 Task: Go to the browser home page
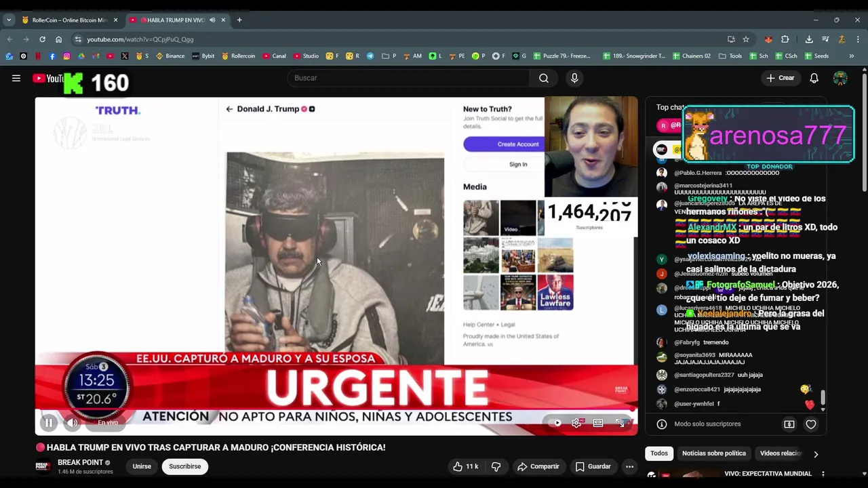[x=58, y=39]
